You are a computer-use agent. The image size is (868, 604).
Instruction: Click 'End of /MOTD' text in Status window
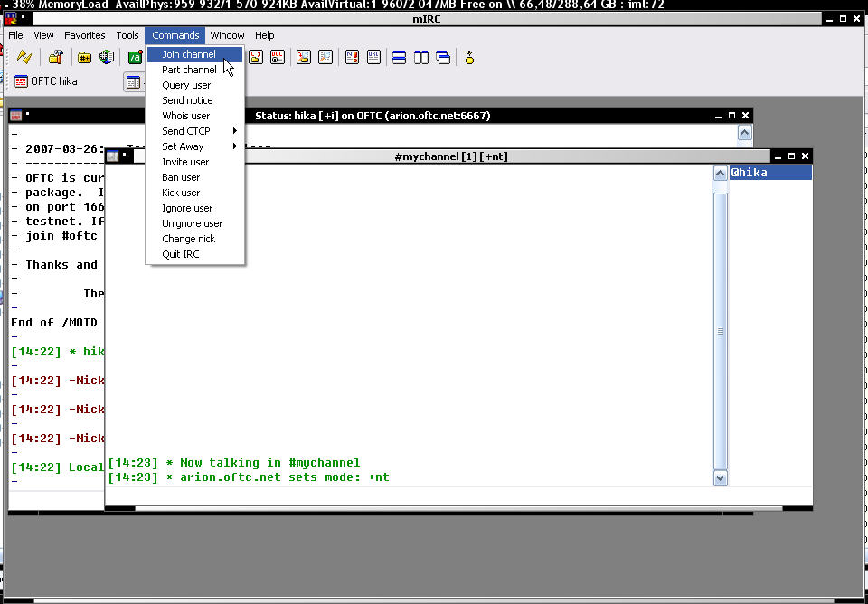pyautogui.click(x=54, y=322)
